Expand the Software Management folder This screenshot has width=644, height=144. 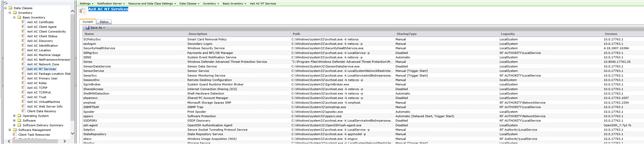pos(10,130)
